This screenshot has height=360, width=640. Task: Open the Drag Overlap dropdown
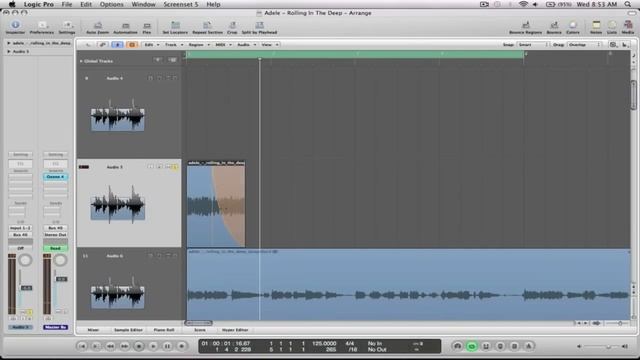click(584, 44)
